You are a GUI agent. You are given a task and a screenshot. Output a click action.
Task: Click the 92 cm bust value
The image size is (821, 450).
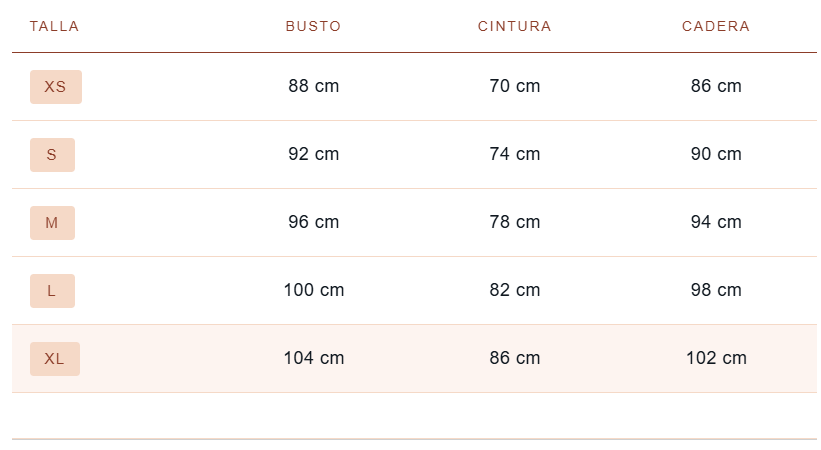314,154
